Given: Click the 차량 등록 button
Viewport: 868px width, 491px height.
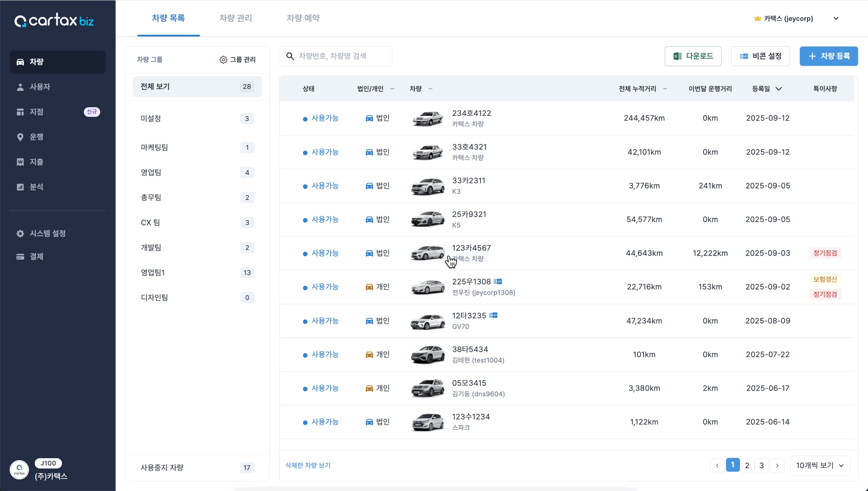Looking at the screenshot, I should (x=829, y=56).
